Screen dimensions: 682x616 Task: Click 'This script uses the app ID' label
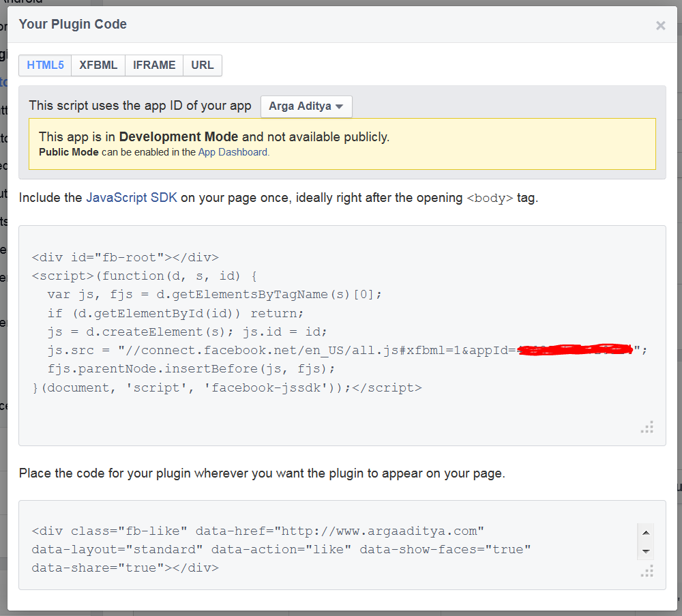[x=140, y=106]
